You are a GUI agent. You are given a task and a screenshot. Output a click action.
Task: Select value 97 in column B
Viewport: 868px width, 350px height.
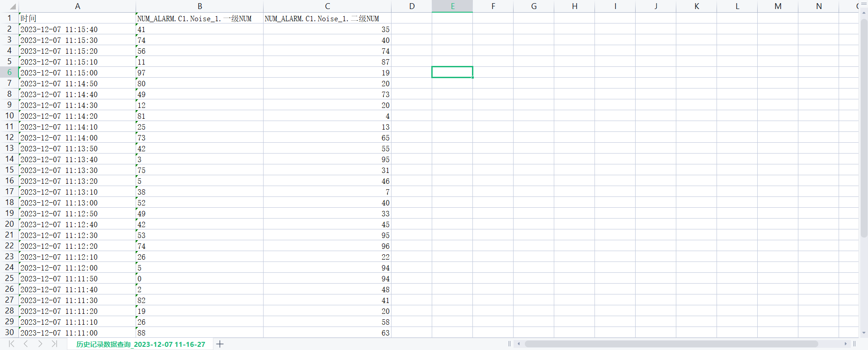pyautogui.click(x=200, y=72)
